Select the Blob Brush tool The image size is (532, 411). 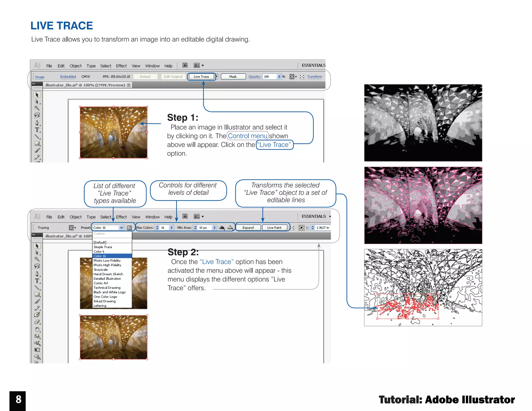(37, 315)
